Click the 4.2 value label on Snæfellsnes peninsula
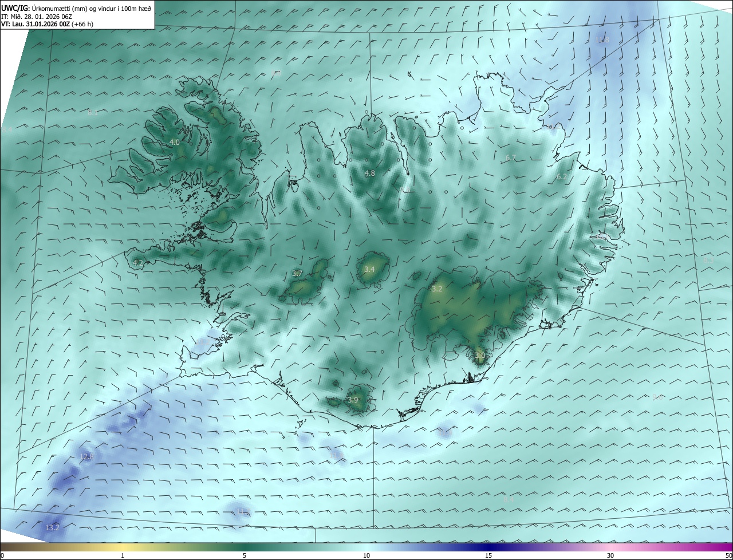Image resolution: width=733 pixels, height=560 pixels. tap(137, 263)
